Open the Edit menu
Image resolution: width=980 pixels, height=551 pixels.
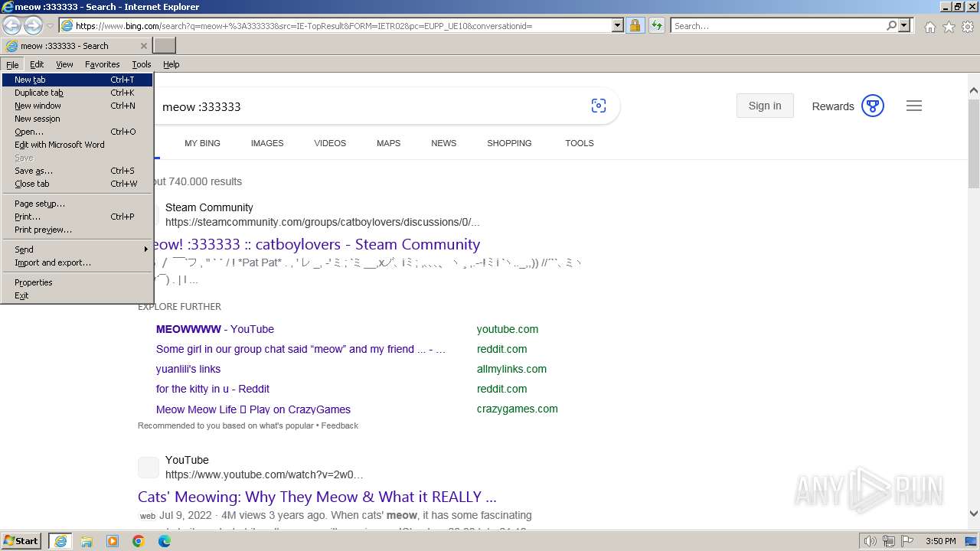click(x=37, y=64)
